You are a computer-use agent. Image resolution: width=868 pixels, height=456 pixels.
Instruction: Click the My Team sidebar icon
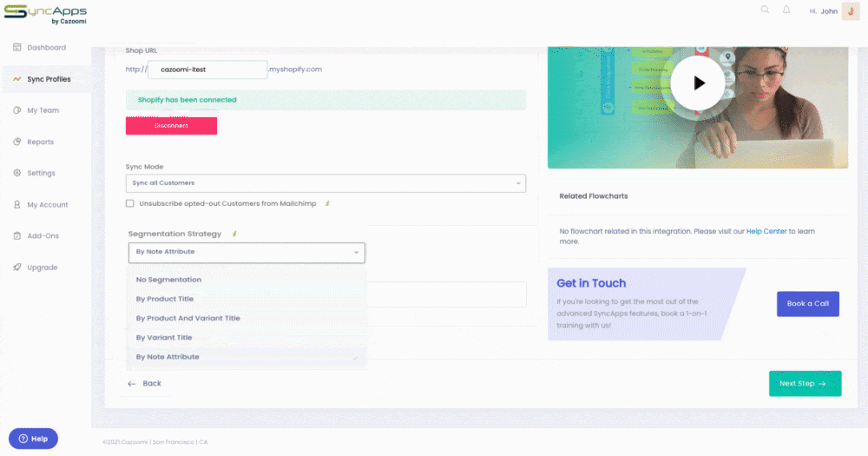[x=17, y=110]
